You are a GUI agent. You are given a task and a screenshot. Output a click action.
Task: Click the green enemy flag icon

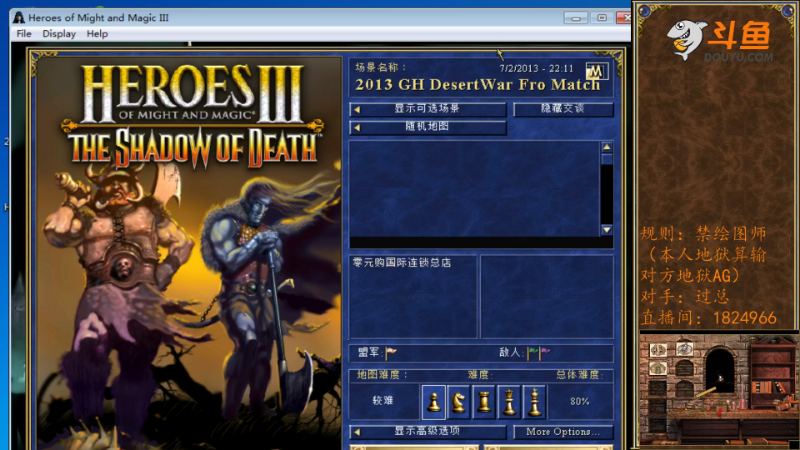coord(533,352)
